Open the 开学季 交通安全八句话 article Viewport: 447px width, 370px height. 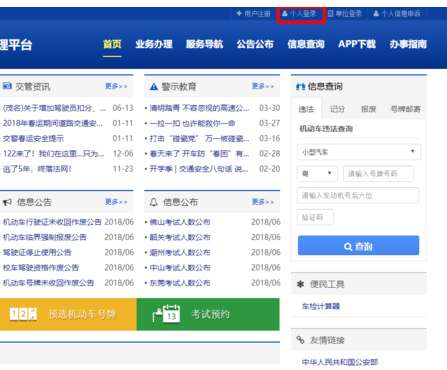(199, 169)
